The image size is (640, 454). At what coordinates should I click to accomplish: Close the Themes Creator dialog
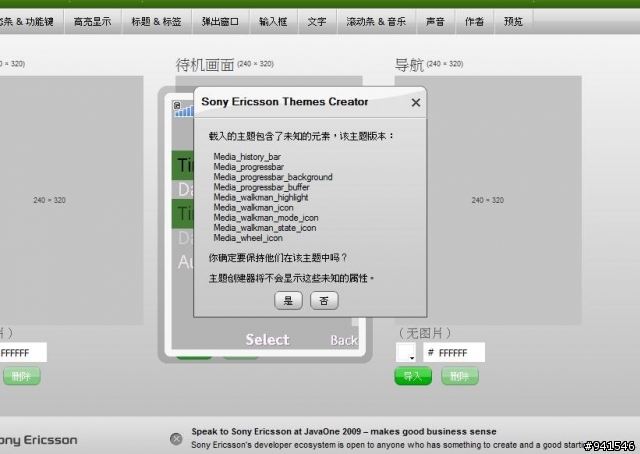point(416,102)
